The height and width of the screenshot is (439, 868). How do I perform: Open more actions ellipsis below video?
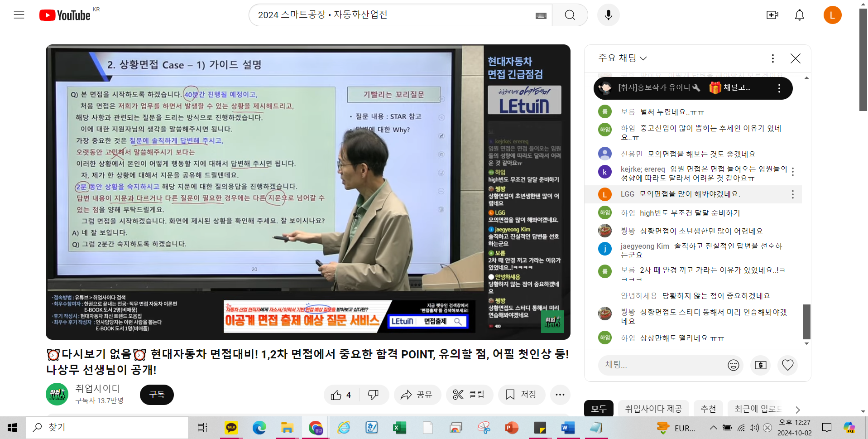[x=560, y=395]
